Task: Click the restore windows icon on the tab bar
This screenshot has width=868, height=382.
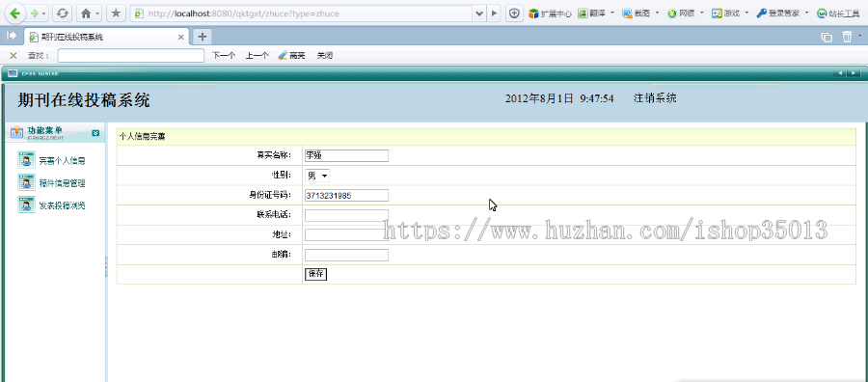Action: 827,37
